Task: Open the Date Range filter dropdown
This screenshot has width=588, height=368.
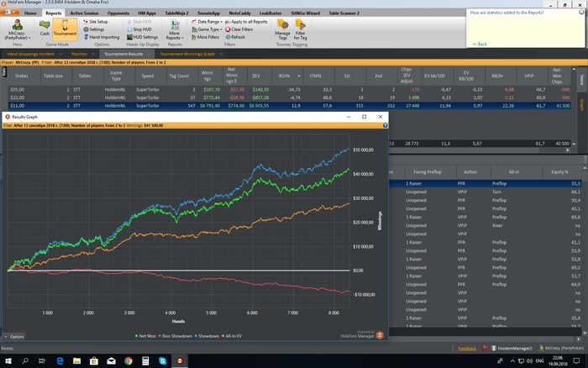Action: [207, 22]
